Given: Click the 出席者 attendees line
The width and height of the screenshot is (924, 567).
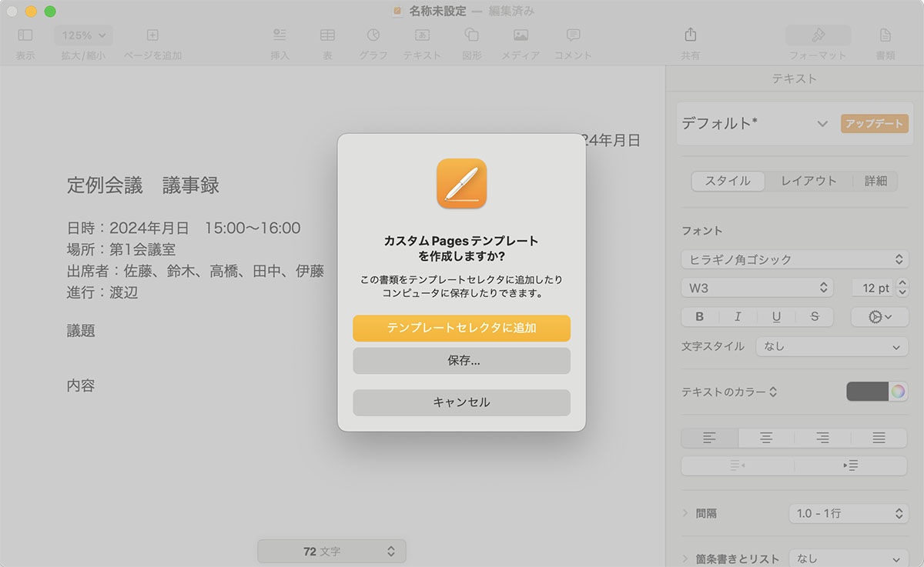Looking at the screenshot, I should tap(196, 271).
